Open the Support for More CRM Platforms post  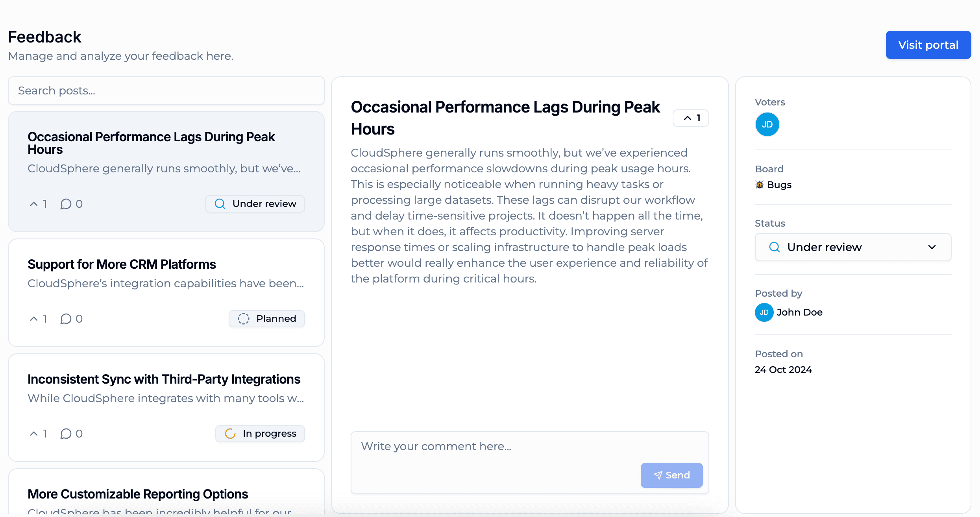click(122, 264)
